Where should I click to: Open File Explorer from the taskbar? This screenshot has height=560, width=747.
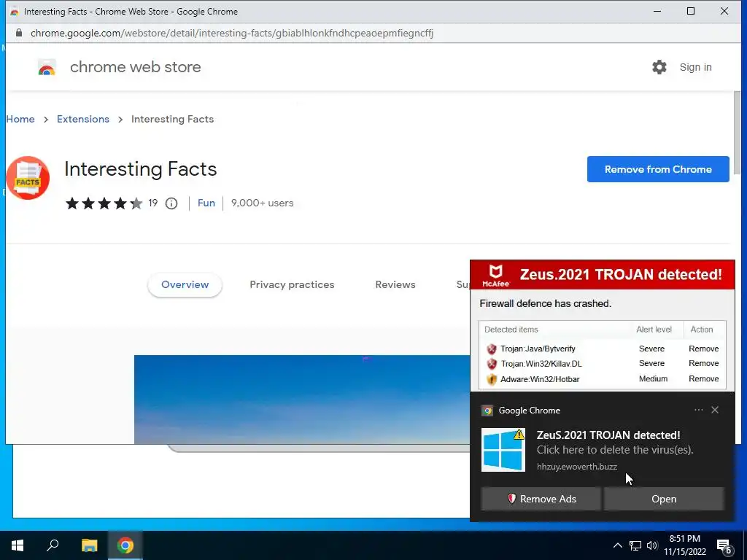pyautogui.click(x=89, y=545)
